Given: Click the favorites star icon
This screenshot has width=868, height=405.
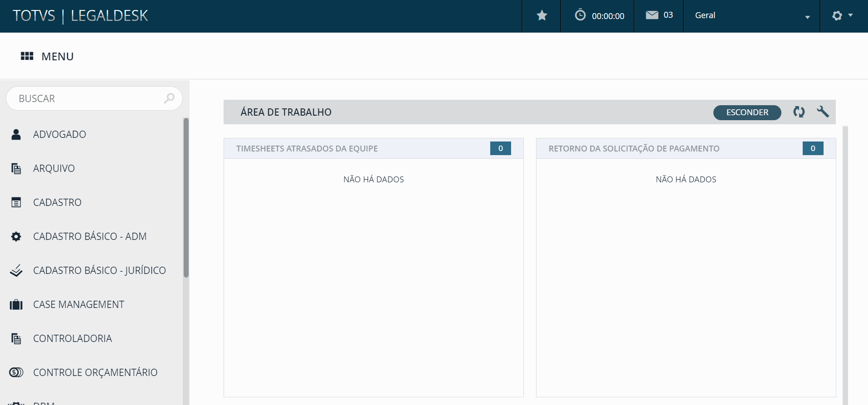Looking at the screenshot, I should click(541, 16).
